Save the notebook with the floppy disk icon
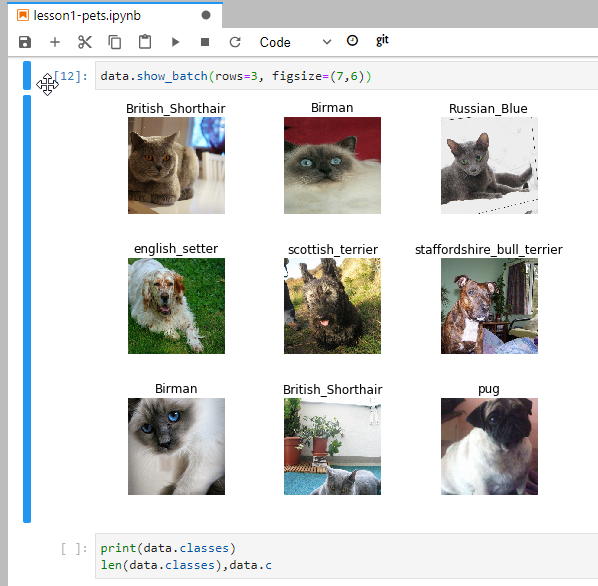 pyautogui.click(x=25, y=42)
